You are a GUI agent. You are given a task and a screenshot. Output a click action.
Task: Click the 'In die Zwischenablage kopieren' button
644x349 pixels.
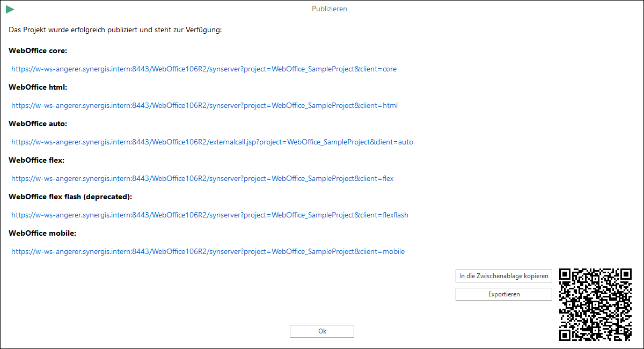click(503, 276)
